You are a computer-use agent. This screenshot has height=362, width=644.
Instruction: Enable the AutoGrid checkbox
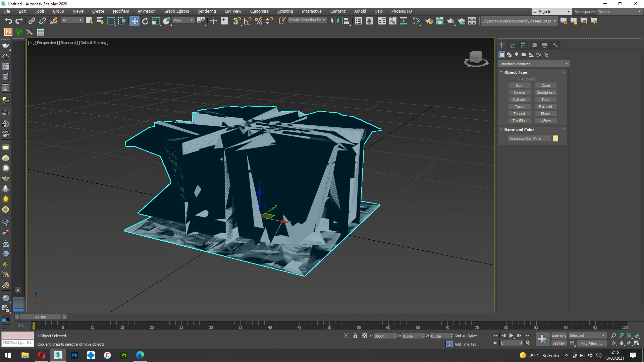click(x=519, y=79)
